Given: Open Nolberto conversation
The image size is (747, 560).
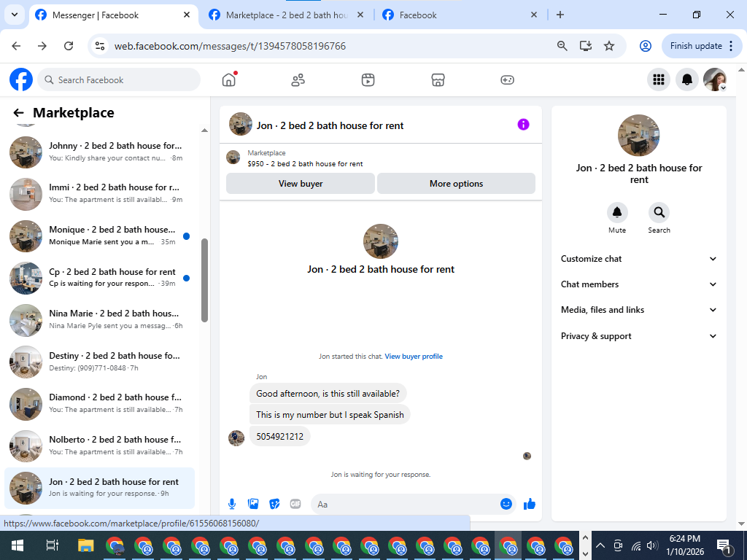Looking at the screenshot, I should tap(99, 446).
